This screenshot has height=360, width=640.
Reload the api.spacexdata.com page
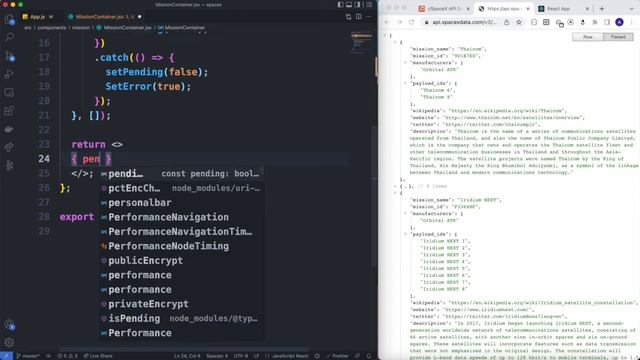coord(411,22)
